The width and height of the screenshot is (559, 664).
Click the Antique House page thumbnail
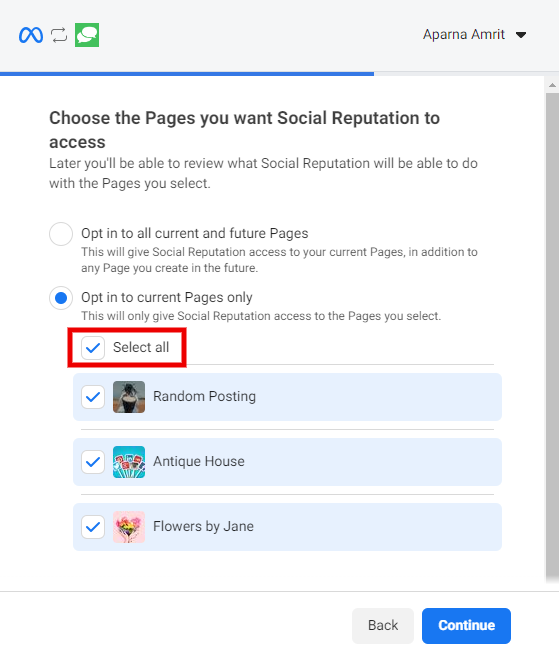(129, 462)
